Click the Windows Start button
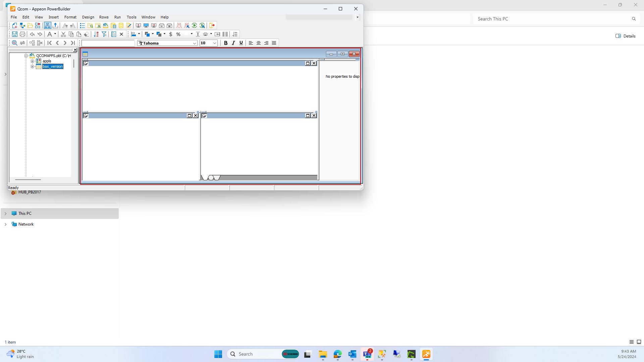 tap(218, 354)
